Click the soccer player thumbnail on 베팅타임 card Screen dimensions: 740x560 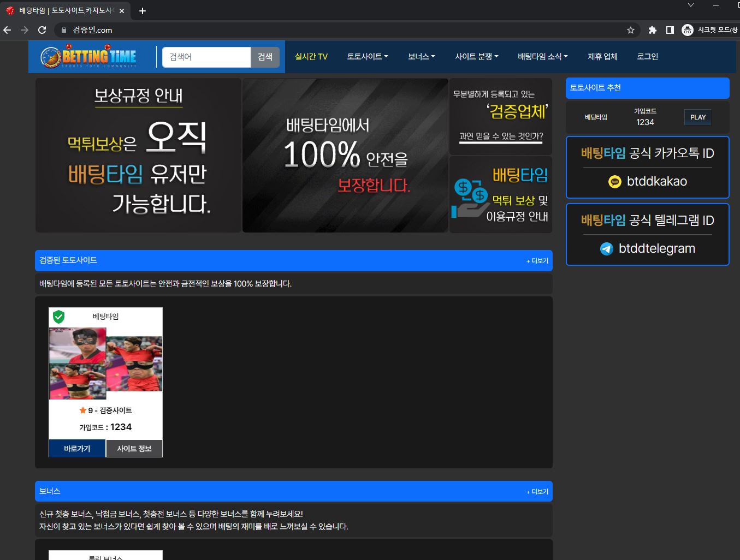click(106, 364)
